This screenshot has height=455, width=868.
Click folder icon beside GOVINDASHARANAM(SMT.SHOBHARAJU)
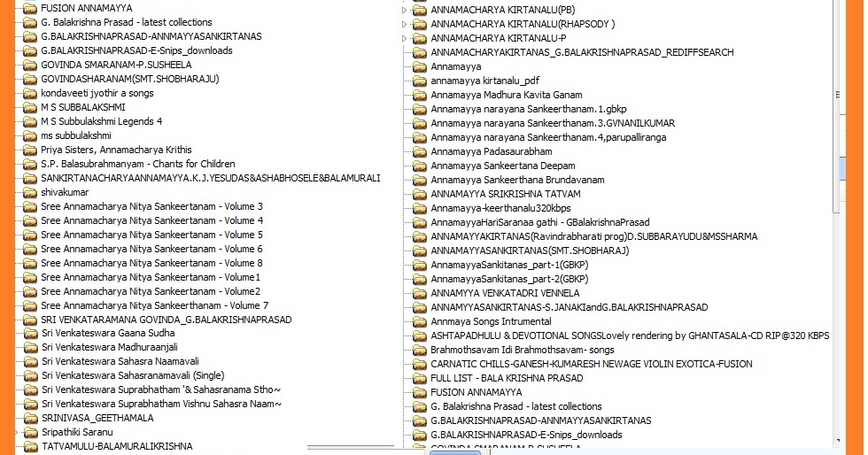point(30,79)
